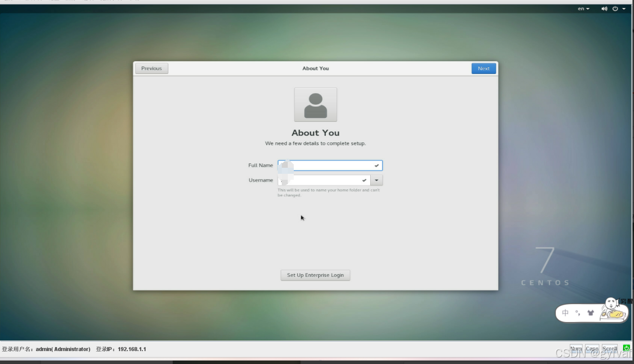This screenshot has height=364, width=634.
Task: Click 'We need a few details' text
Action: pyautogui.click(x=315, y=143)
